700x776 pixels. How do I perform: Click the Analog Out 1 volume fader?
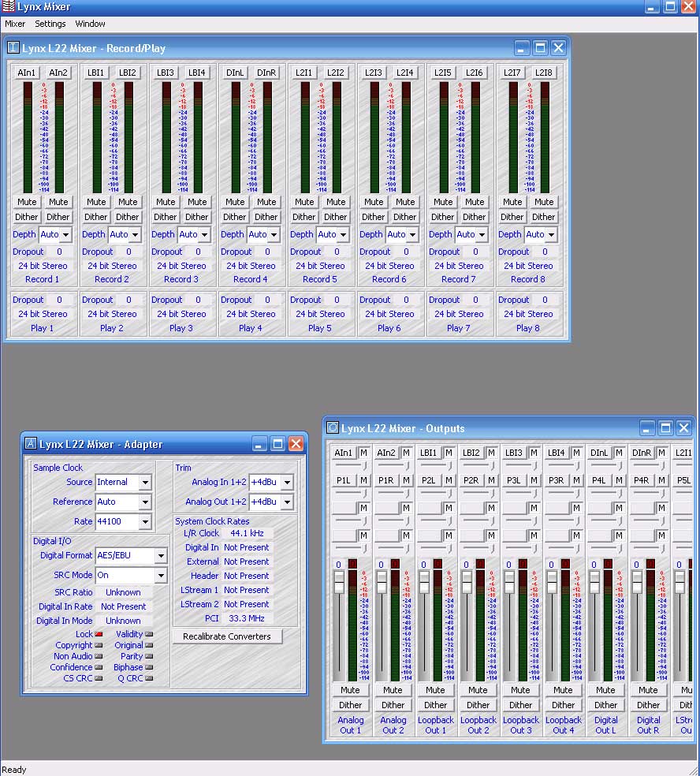coord(339,583)
